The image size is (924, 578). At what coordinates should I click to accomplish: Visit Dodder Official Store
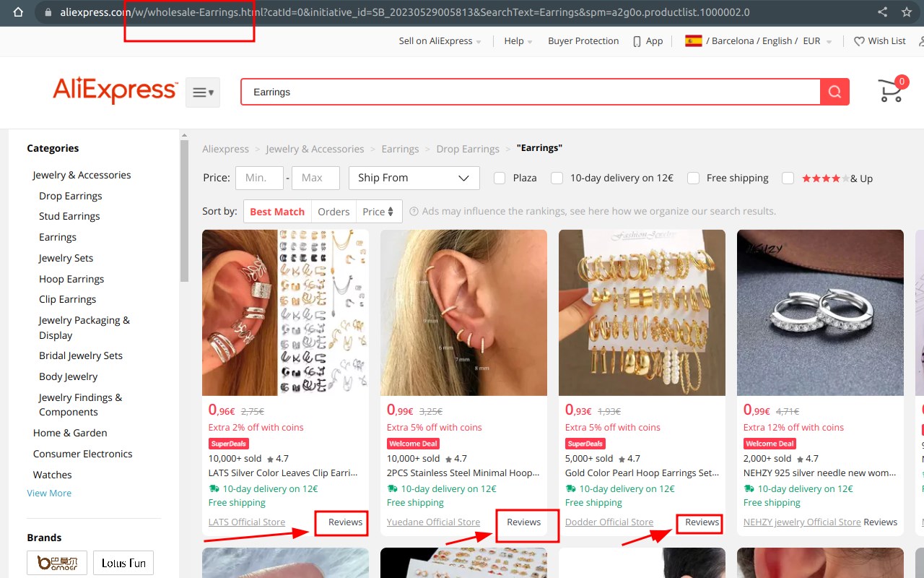(609, 522)
